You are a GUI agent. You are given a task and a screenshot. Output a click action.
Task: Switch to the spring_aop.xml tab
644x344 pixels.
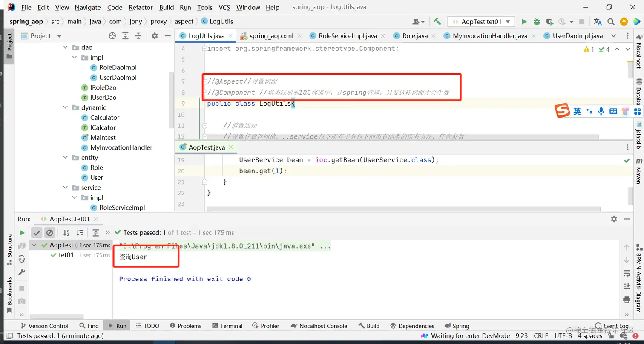(x=271, y=36)
